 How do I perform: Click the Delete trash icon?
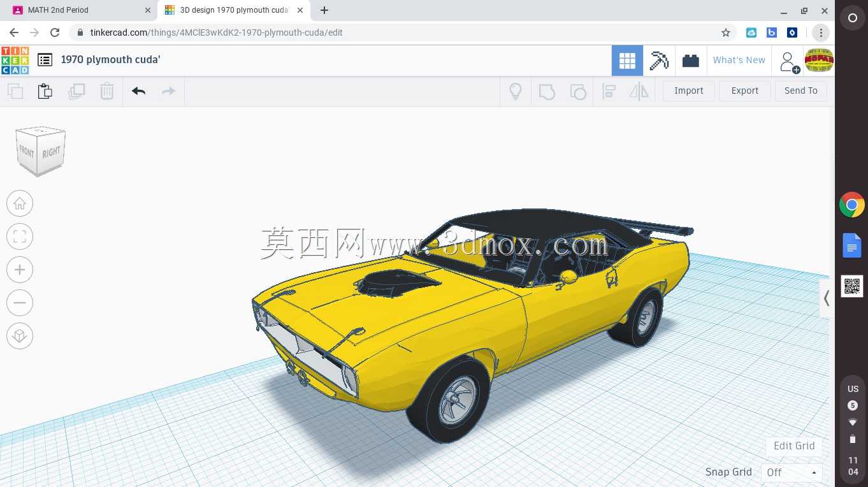coord(107,91)
